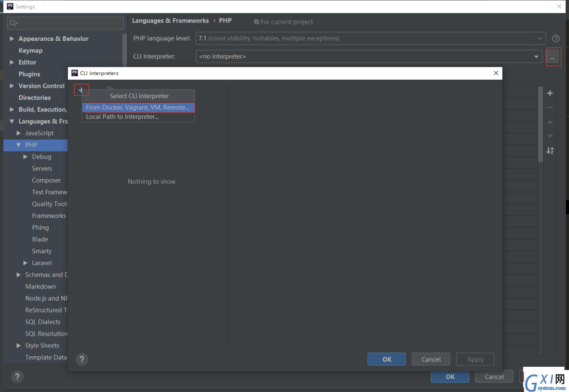
Task: Open PHP language level dropdown
Action: (371, 39)
